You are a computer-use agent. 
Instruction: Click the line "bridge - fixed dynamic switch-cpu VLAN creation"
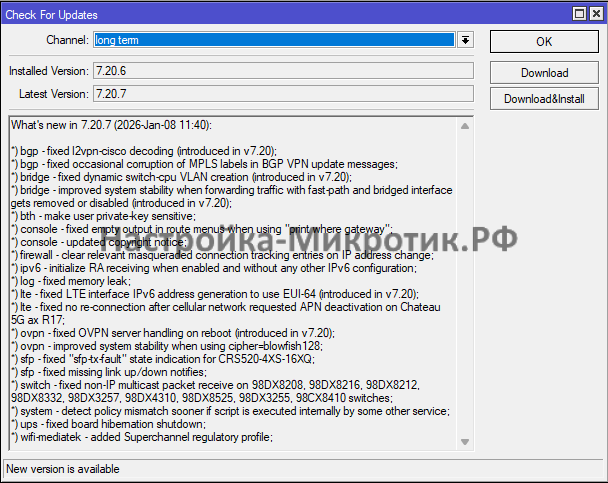pos(181,177)
